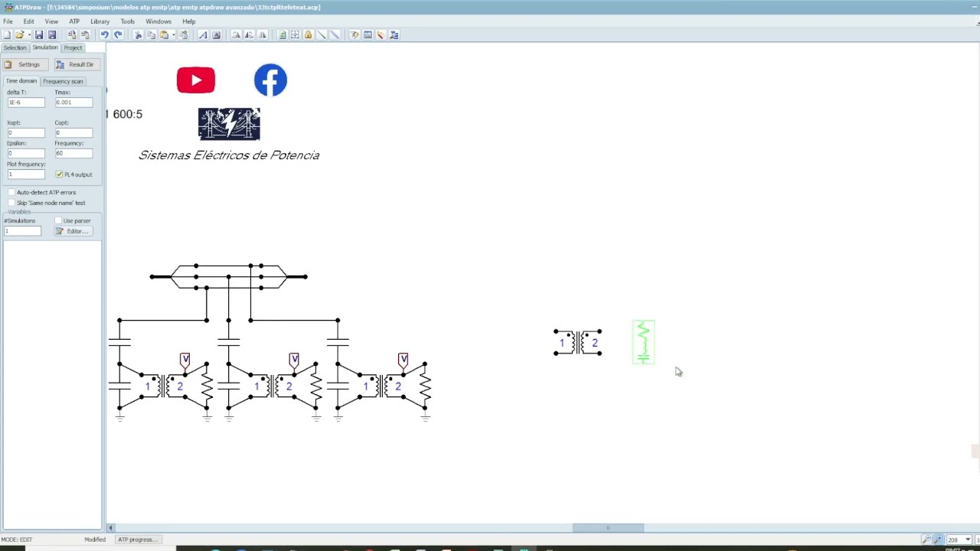
Task: Open the ATP menu
Action: (x=74, y=21)
